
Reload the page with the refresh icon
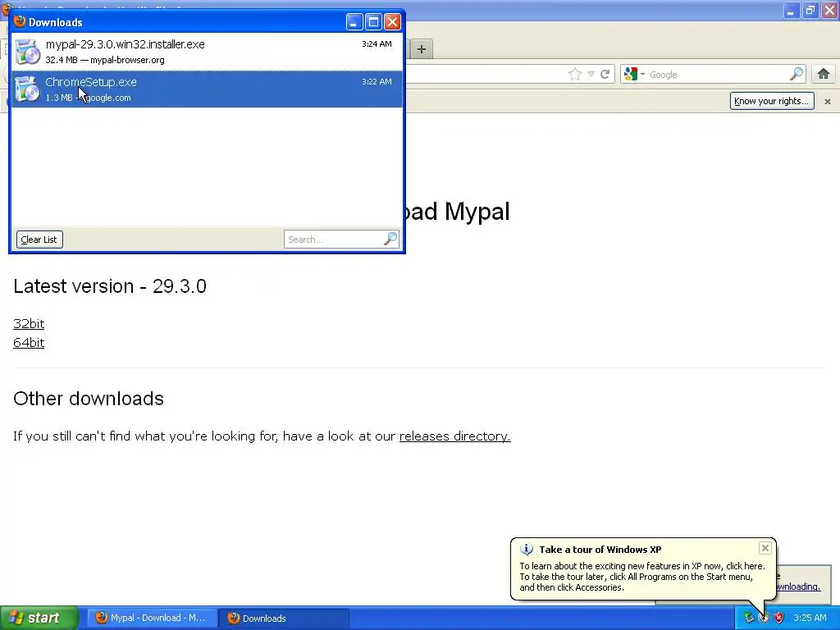pos(605,75)
